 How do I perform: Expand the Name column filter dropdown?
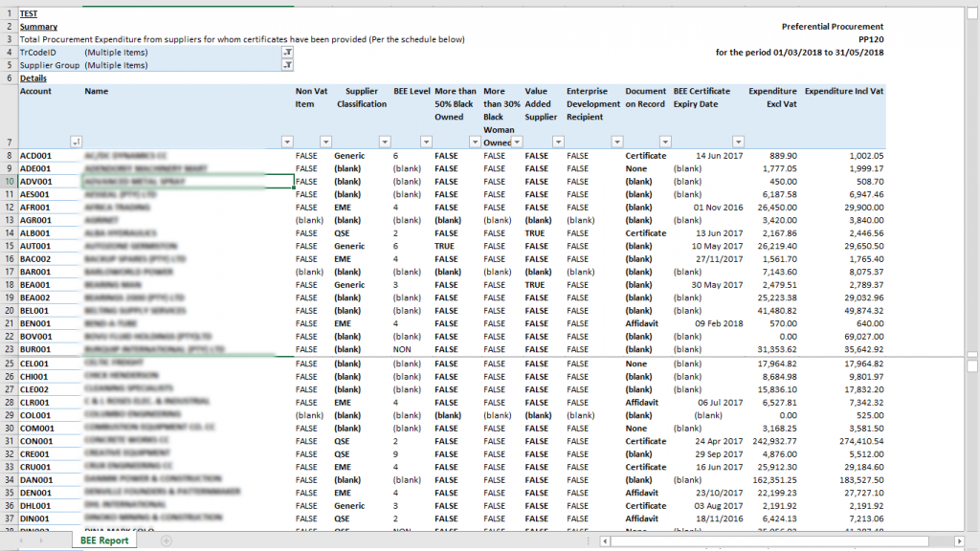(x=287, y=142)
